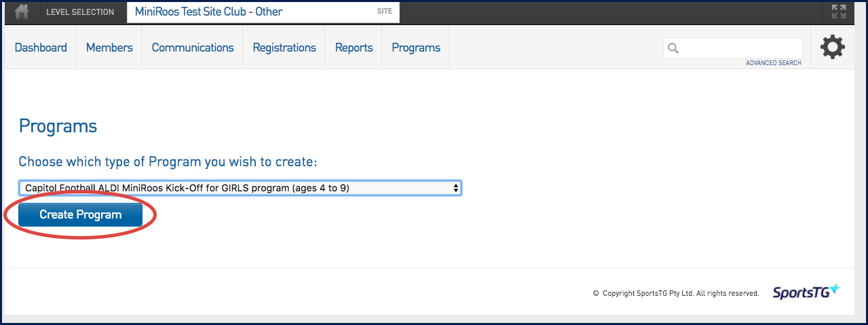This screenshot has height=325, width=868.
Task: Focus the search input field
Action: [x=733, y=48]
